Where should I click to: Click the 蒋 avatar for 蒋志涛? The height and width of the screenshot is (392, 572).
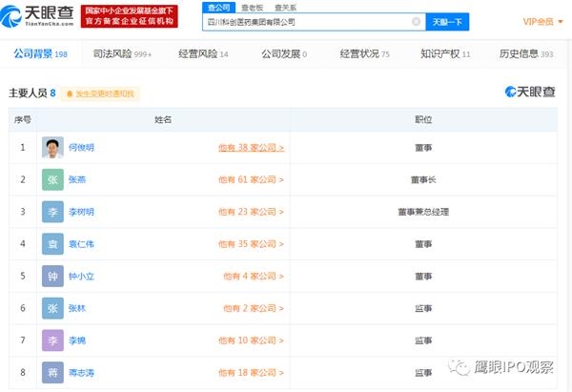[52, 372]
